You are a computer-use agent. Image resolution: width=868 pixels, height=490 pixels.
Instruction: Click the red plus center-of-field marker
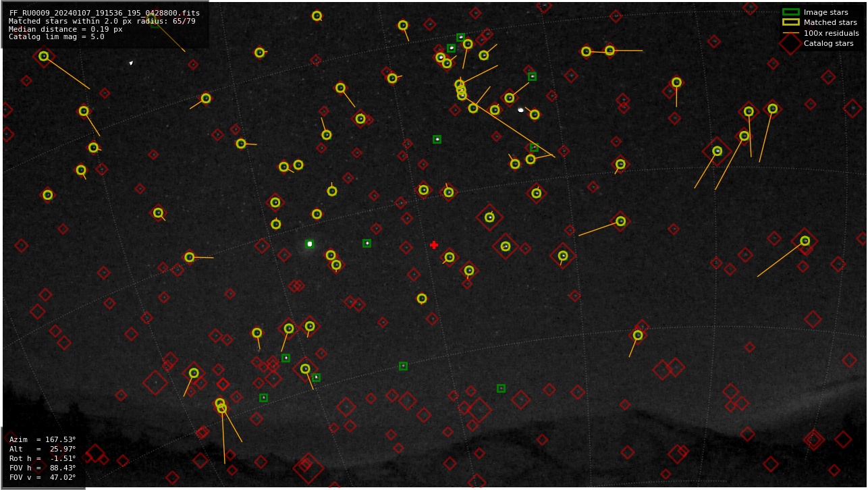point(434,245)
